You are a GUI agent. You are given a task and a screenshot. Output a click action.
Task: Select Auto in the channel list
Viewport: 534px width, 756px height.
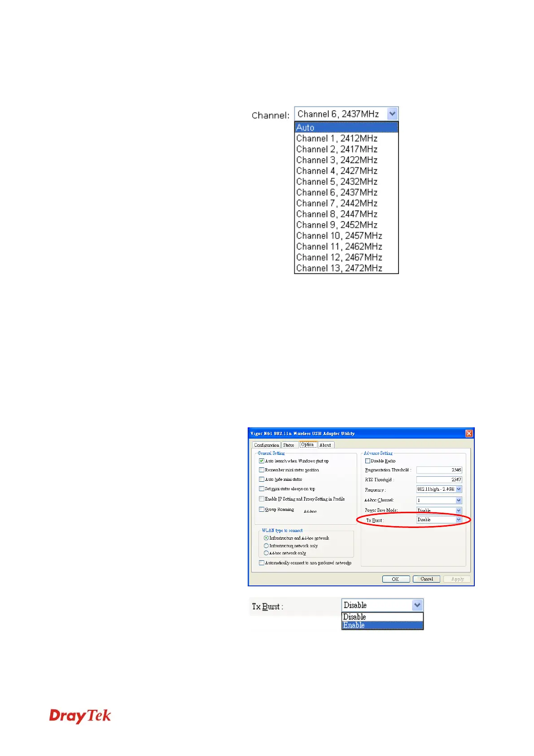pos(346,127)
